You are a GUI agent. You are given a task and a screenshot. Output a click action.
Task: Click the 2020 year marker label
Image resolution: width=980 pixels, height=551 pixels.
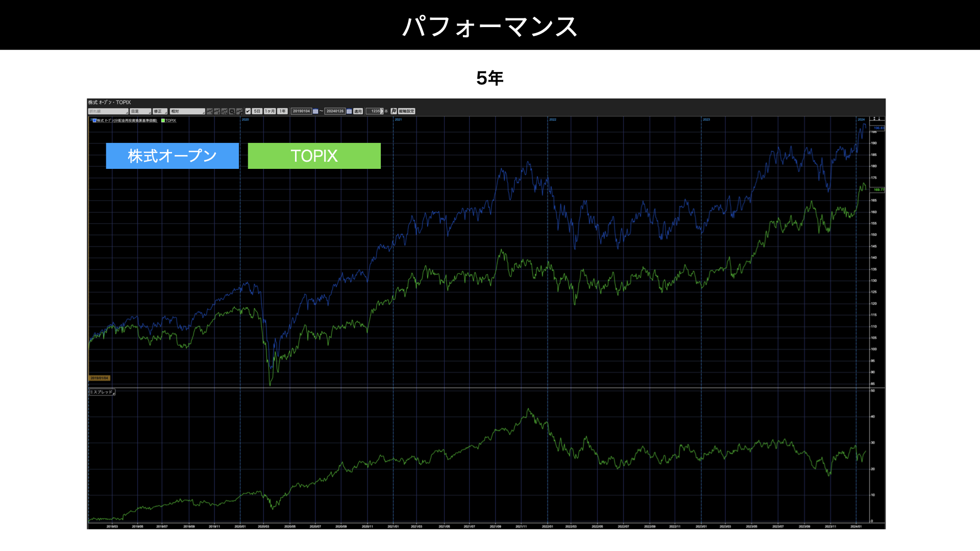pyautogui.click(x=246, y=119)
